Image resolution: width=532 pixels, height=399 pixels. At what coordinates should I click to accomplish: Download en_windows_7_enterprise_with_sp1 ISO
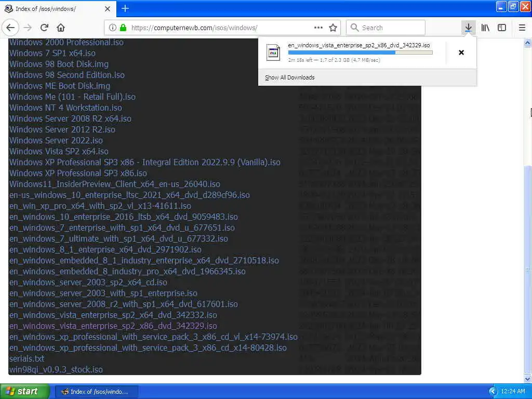click(122, 228)
